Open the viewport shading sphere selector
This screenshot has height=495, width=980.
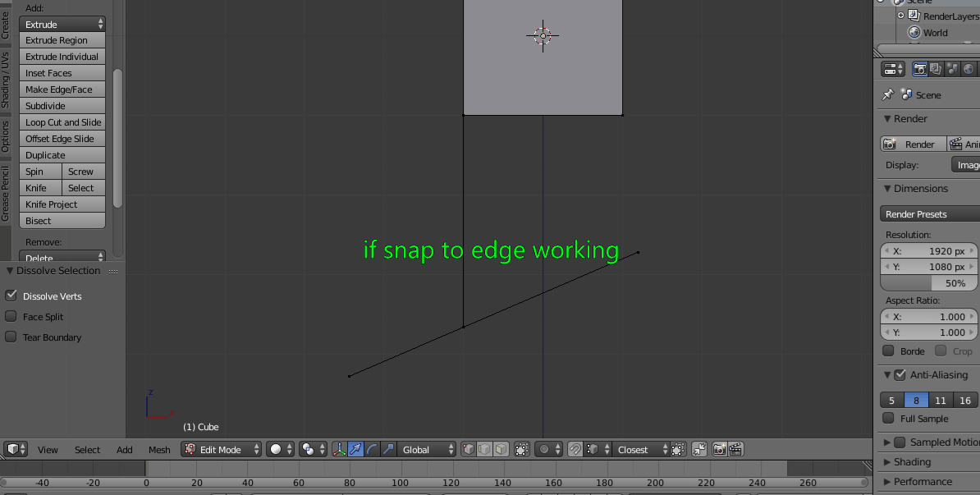point(279,449)
